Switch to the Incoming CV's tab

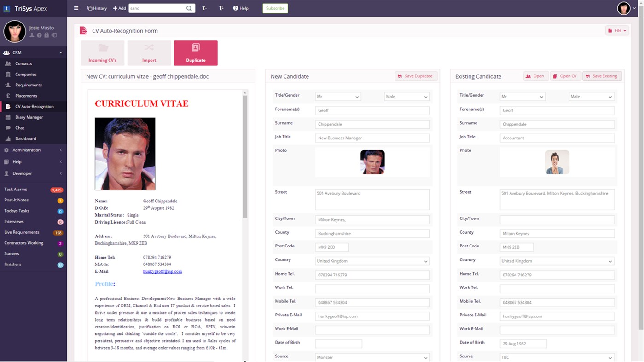[102, 53]
